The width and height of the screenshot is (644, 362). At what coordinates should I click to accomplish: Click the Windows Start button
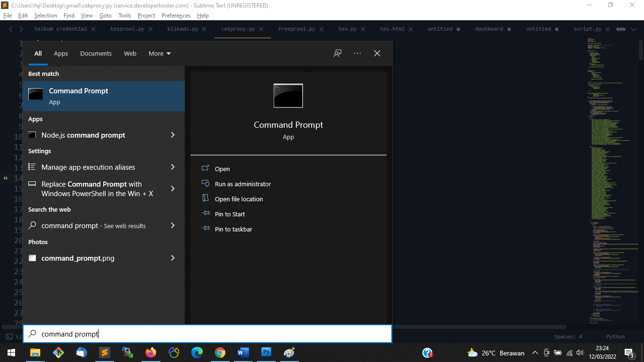(11, 353)
